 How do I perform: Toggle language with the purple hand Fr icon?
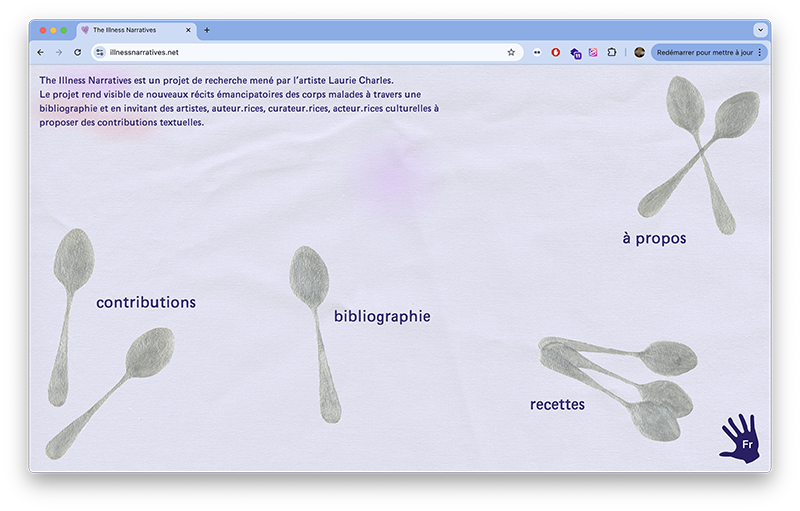click(x=741, y=439)
